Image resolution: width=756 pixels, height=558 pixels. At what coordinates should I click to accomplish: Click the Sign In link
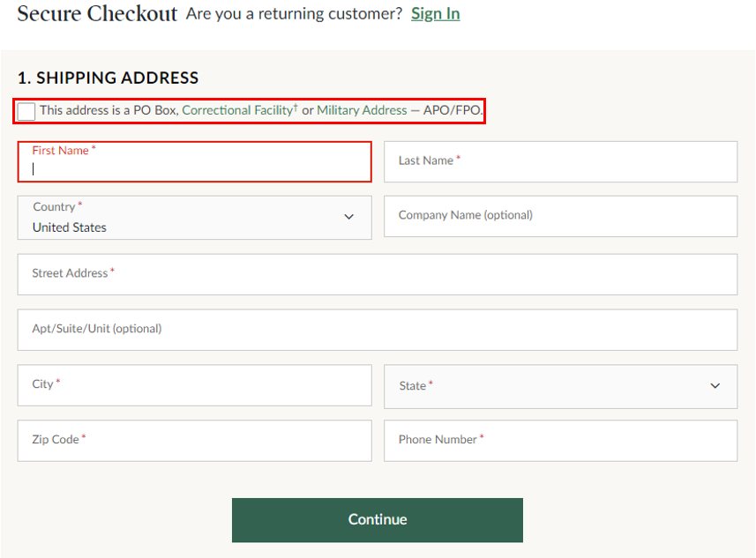click(435, 13)
